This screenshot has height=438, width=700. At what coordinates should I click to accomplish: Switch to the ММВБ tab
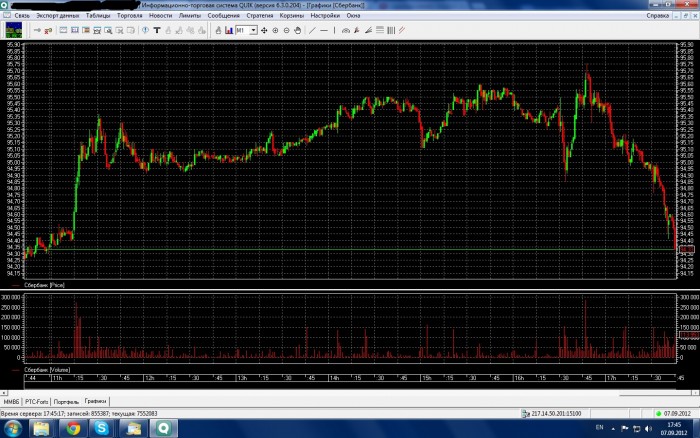12,402
